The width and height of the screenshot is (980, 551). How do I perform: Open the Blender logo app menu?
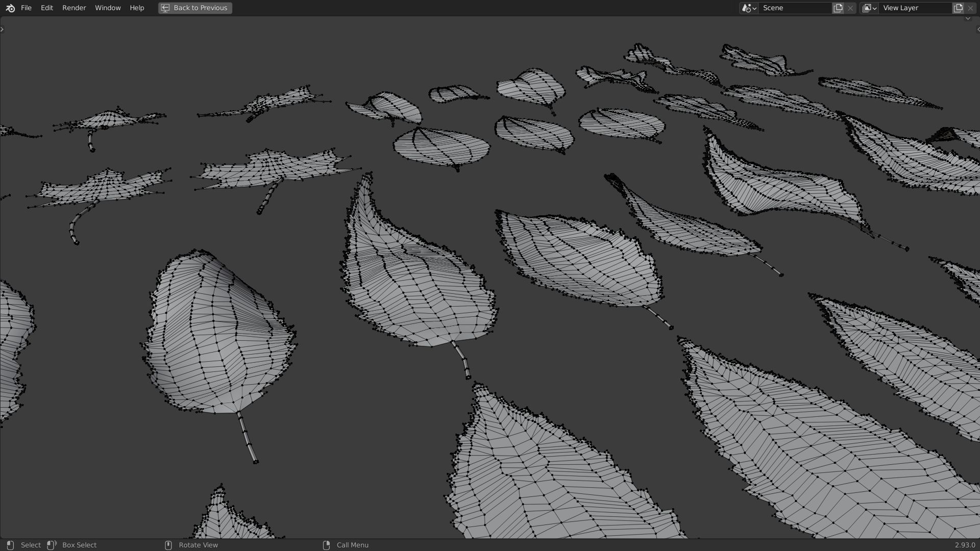click(x=10, y=8)
